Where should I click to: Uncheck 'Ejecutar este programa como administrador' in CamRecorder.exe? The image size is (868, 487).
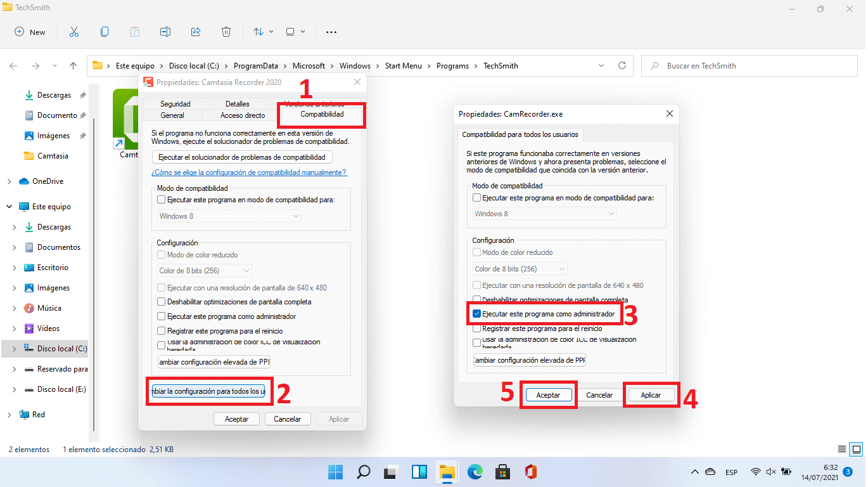[477, 314]
